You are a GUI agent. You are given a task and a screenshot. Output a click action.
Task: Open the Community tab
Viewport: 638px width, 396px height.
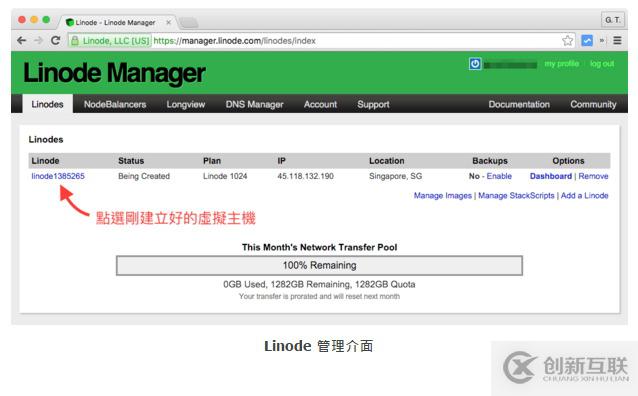(x=593, y=105)
